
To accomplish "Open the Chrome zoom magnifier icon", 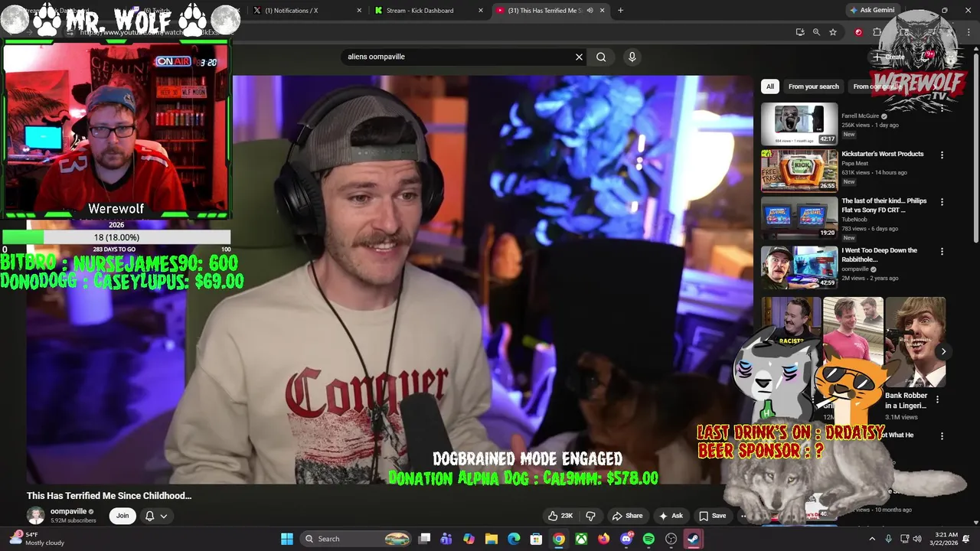I will (816, 32).
